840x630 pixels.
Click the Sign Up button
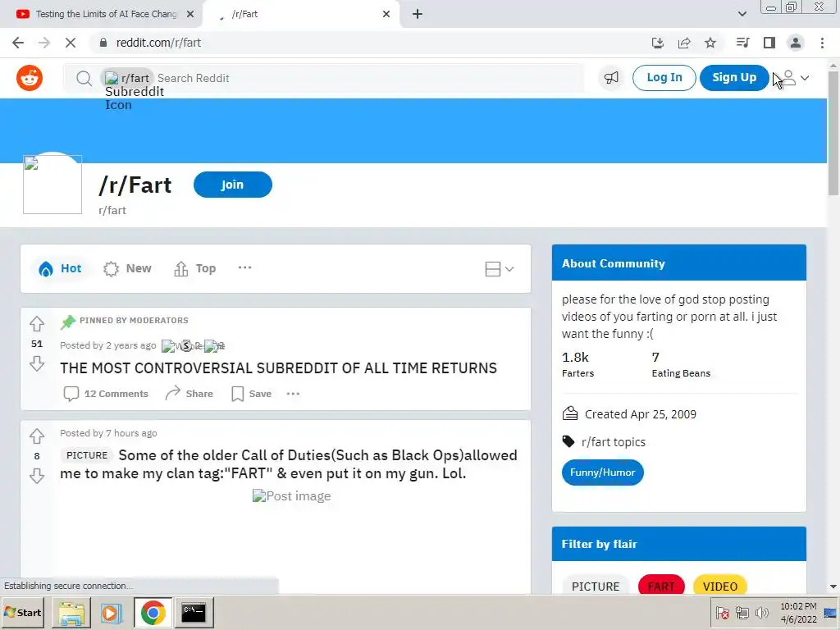pyautogui.click(x=734, y=78)
